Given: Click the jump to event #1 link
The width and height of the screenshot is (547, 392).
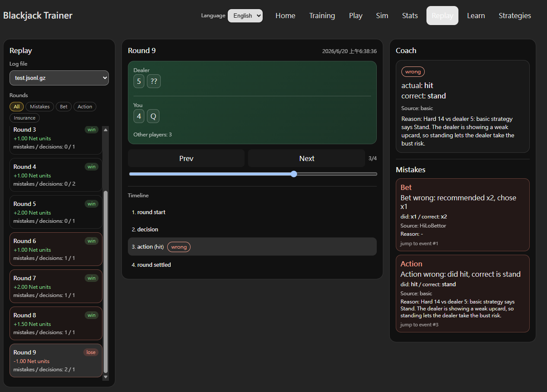Looking at the screenshot, I should coord(419,243).
